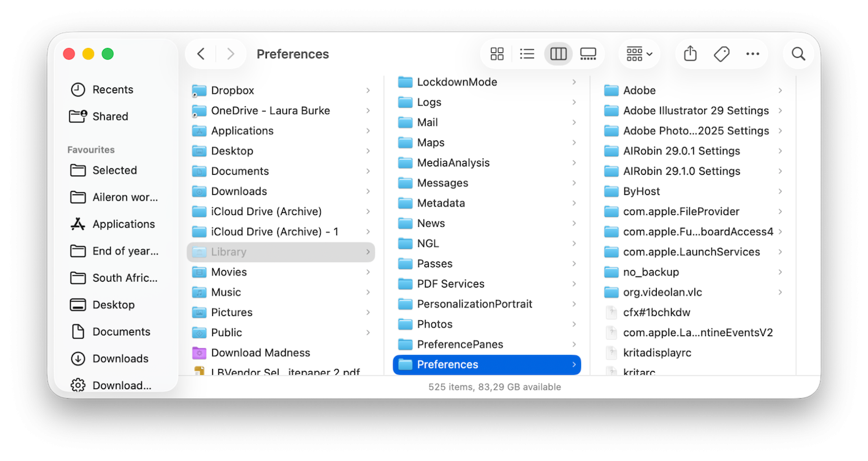Expand the Library folder chevron

(x=368, y=252)
